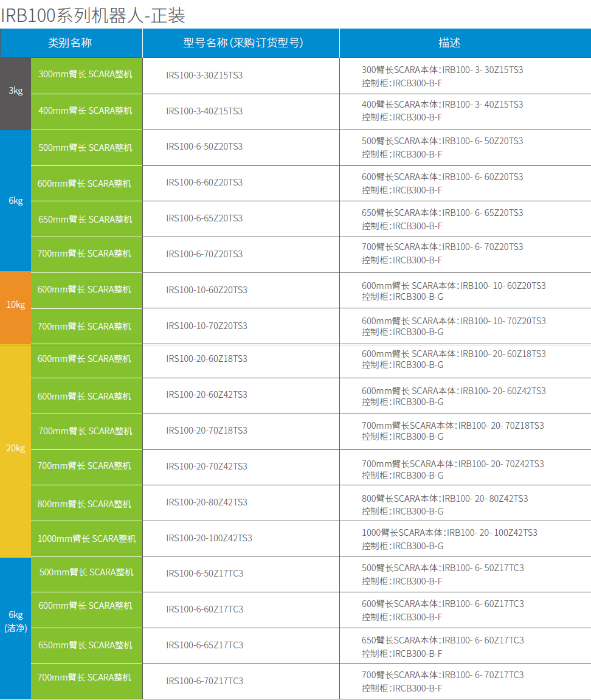The image size is (591, 700).
Task: Select model IRS100-6-60Z17TC3
Action: tap(205, 609)
